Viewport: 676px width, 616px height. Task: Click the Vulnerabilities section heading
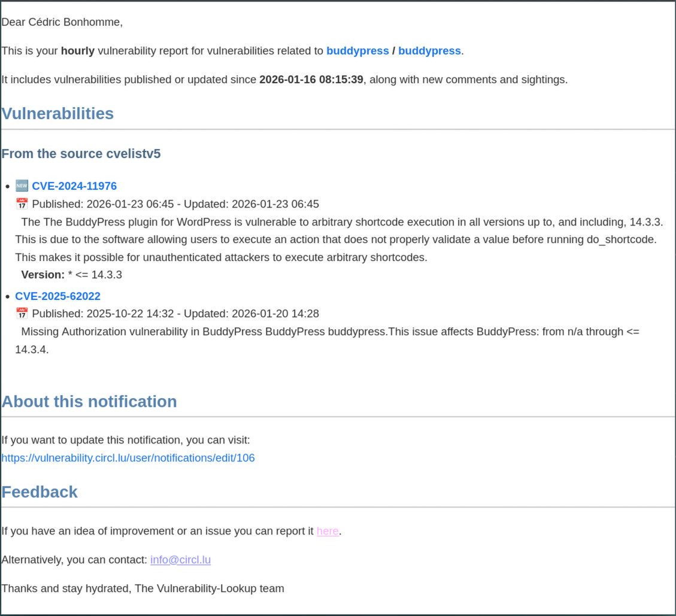57,114
